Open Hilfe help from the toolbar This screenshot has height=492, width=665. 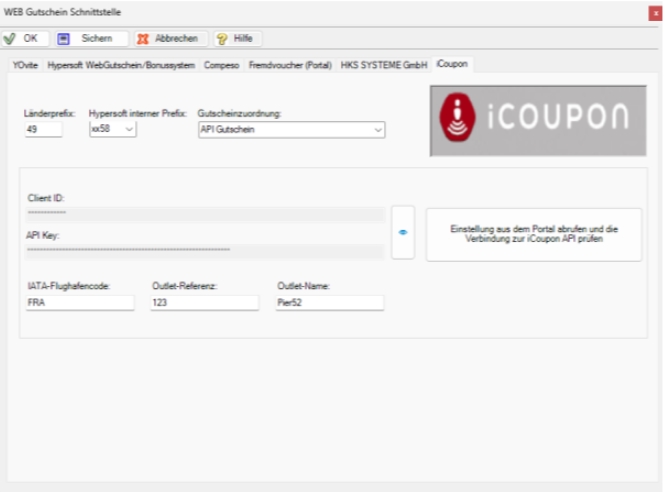(235, 39)
